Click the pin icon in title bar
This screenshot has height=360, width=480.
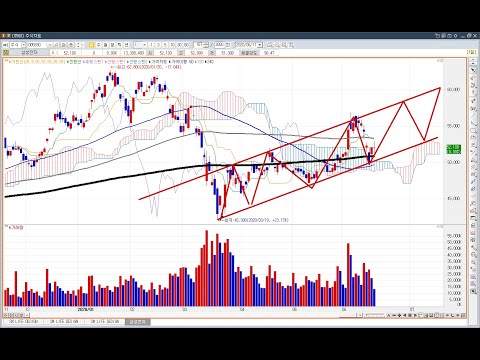455,36
